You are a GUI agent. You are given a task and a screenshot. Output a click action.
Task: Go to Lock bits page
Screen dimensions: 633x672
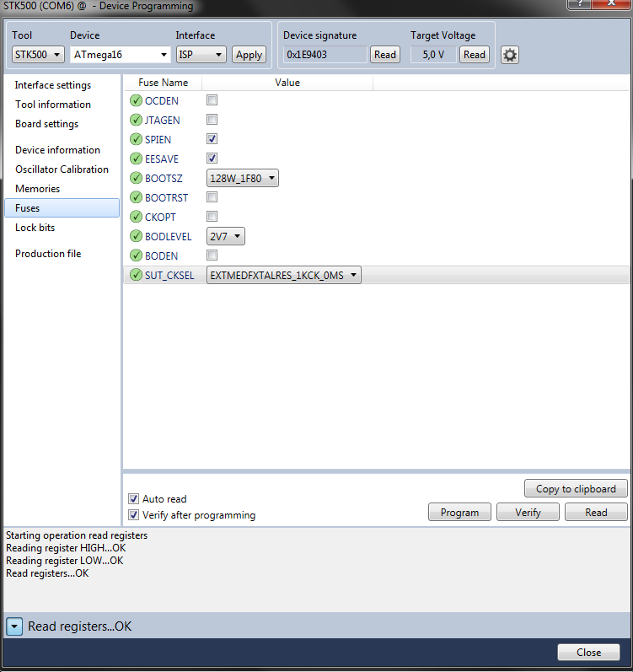click(x=35, y=228)
